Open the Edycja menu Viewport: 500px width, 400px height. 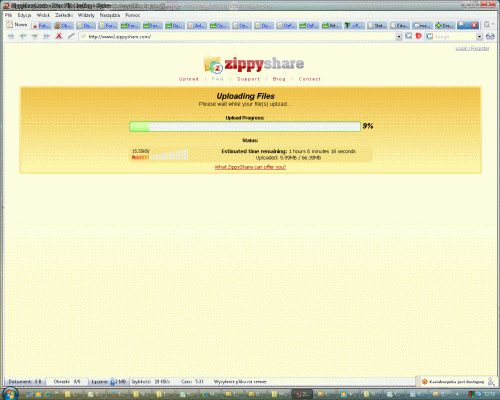[24, 15]
